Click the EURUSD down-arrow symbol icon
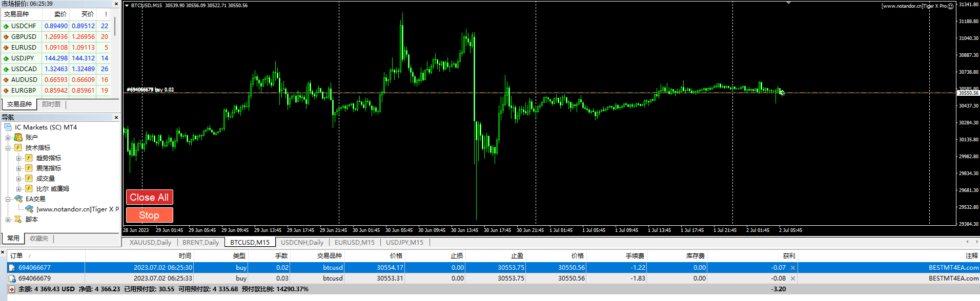 point(6,48)
